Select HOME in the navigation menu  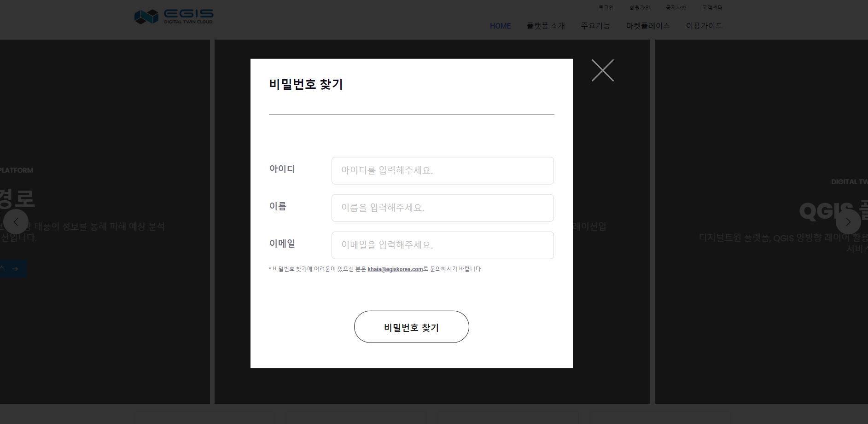click(500, 26)
